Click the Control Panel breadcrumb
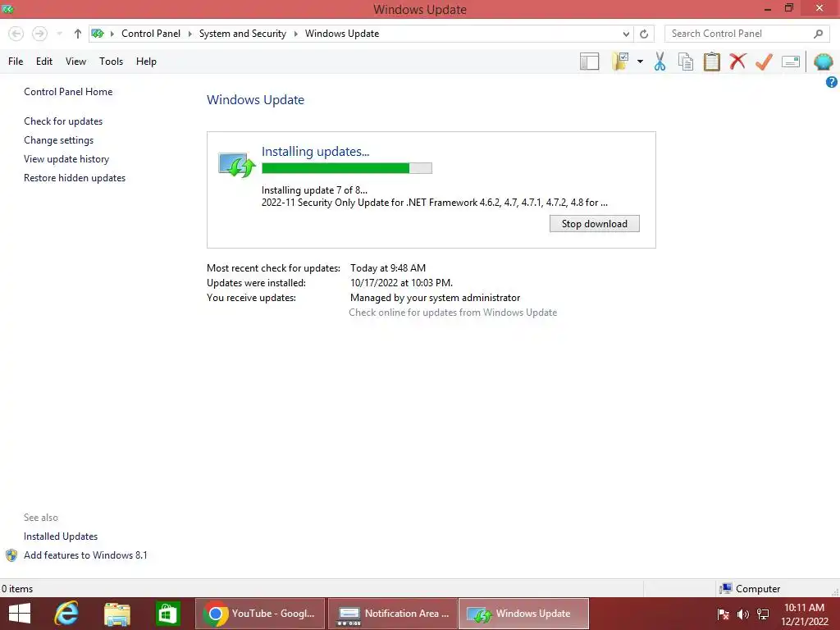840x630 pixels. point(151,34)
